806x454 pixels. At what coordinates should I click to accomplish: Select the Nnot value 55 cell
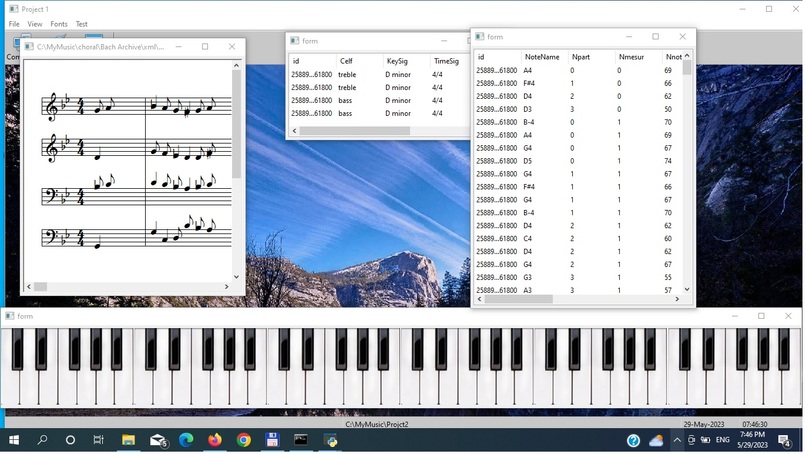coord(668,277)
